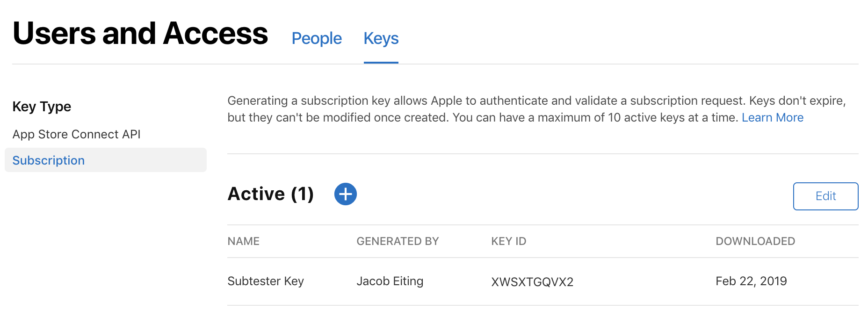Screen dimensions: 868x331
Task: Click Jacob Eiting in generated by column
Action: [x=390, y=281]
